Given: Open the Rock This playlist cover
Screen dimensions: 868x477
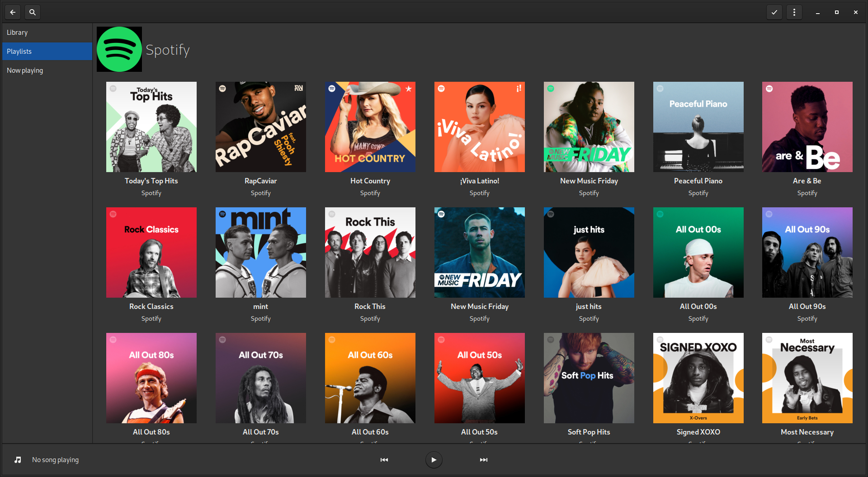Looking at the screenshot, I should click(x=370, y=253).
